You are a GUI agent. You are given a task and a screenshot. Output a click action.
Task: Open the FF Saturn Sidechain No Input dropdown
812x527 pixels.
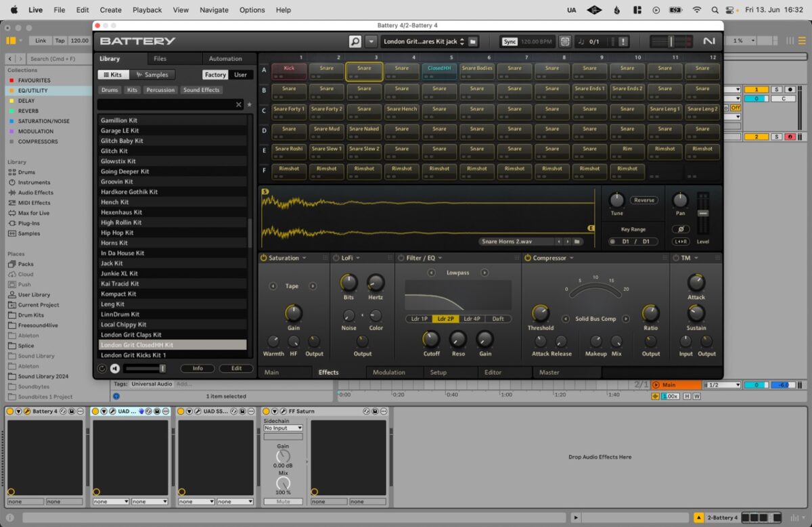(x=284, y=428)
